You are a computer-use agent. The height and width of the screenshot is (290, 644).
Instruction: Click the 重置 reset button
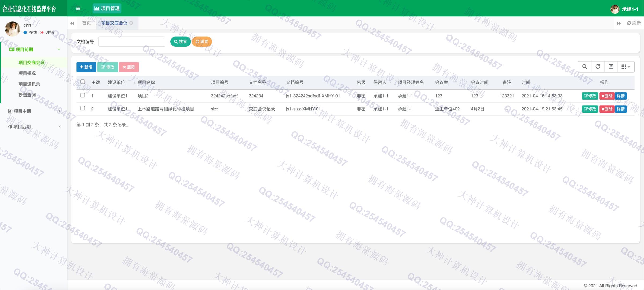[202, 42]
